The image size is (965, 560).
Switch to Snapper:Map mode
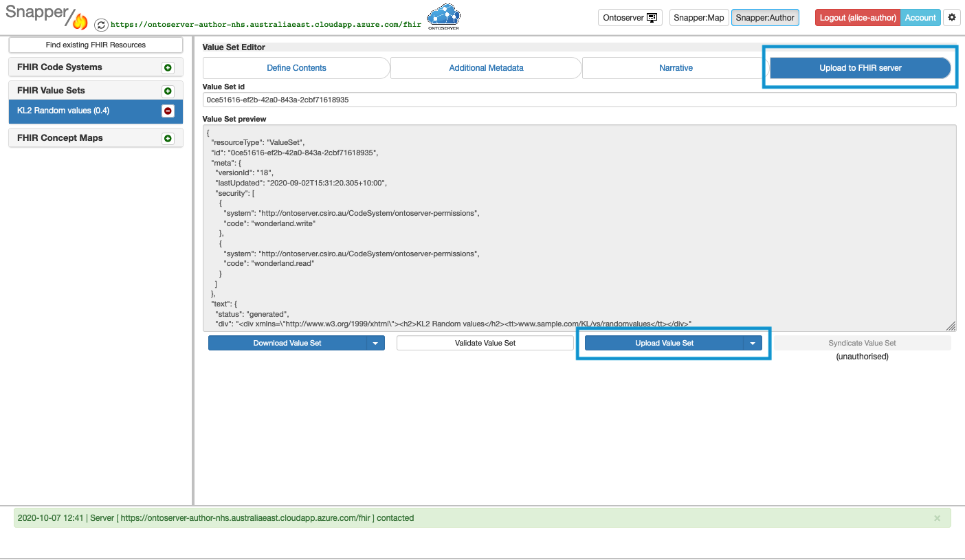(x=699, y=18)
